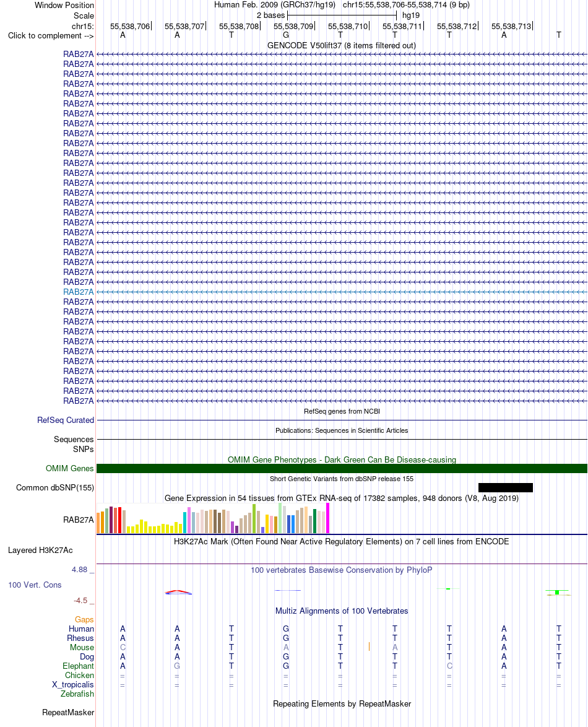Click the SNPs track label
The height and width of the screenshot is (727, 588).
coord(84,450)
